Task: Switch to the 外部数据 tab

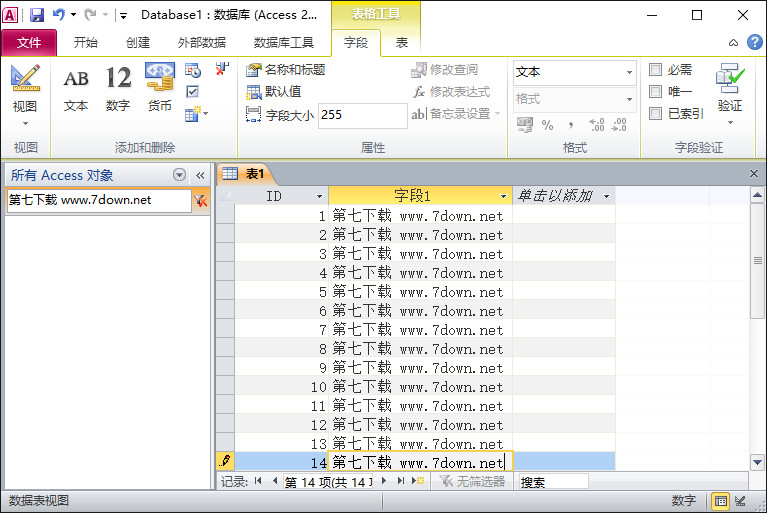Action: pyautogui.click(x=202, y=43)
